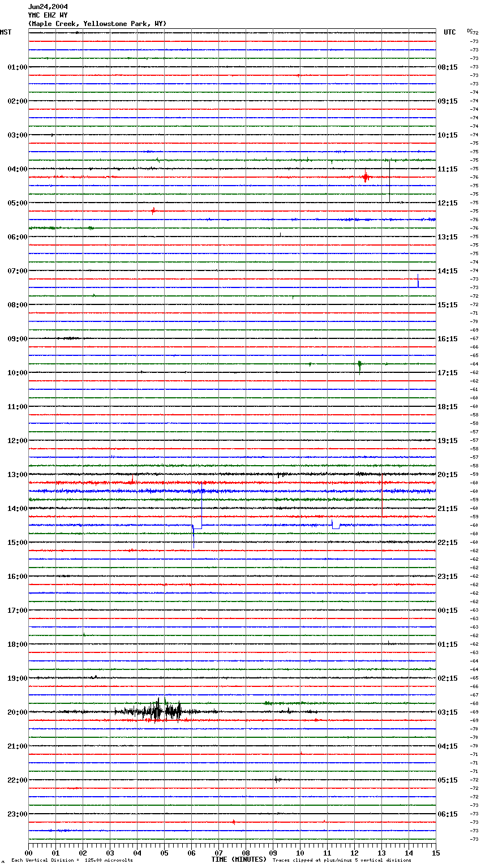Click the 00:15 UTC label
The width and height of the screenshot is (481, 868).
point(448,611)
